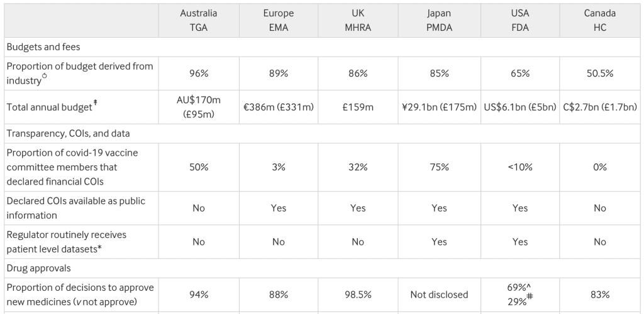Select the 'Not disclosed' cell for Japan
The image size is (644, 314).
pyautogui.click(x=439, y=294)
